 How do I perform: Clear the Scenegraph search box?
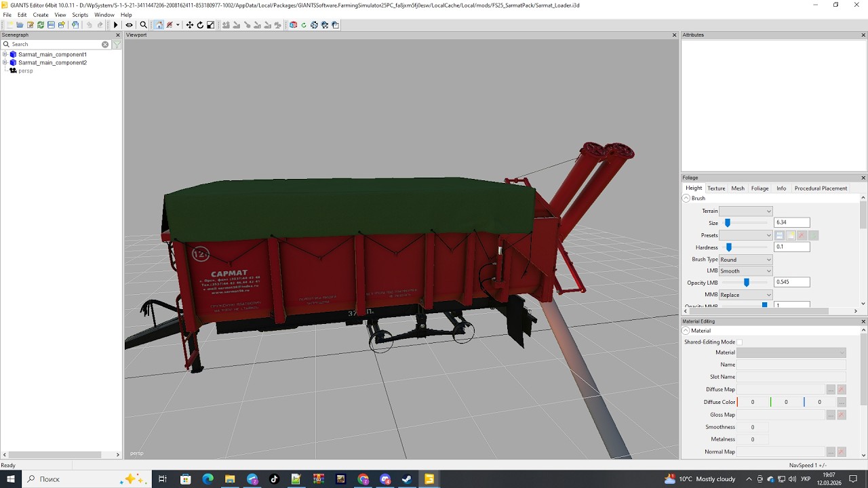pyautogui.click(x=105, y=44)
